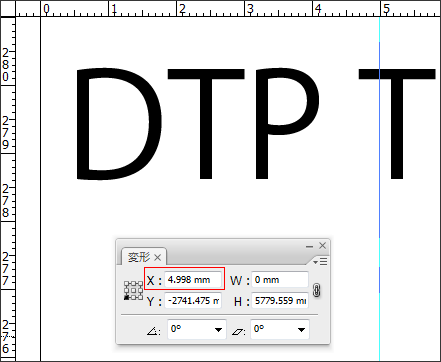This screenshot has height=362, width=441.
Task: Click the shear parallelogram icon
Action: coord(238,331)
